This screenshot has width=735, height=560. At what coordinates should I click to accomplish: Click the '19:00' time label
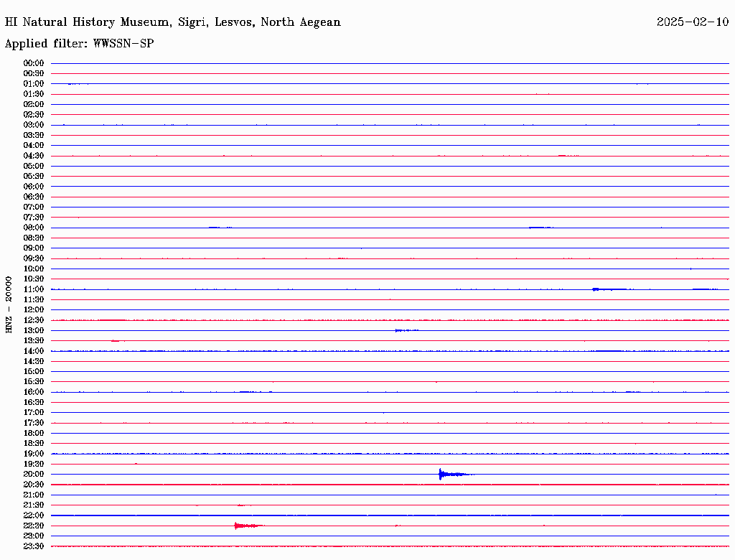pos(34,454)
